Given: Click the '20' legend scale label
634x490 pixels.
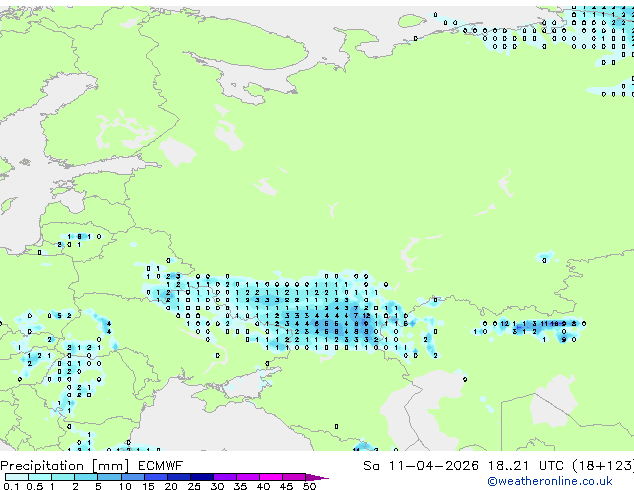Looking at the screenshot, I should [171, 486].
